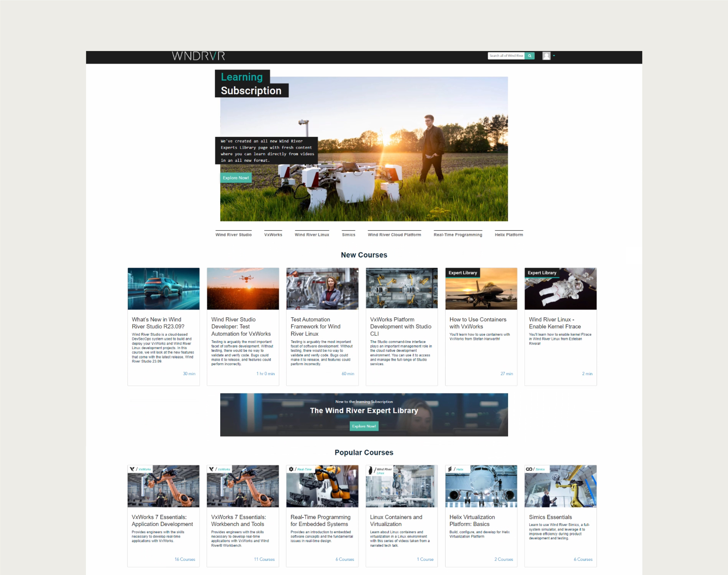The image size is (728, 575).
Task: Click the drone sunset course thumbnail
Action: pos(243,289)
